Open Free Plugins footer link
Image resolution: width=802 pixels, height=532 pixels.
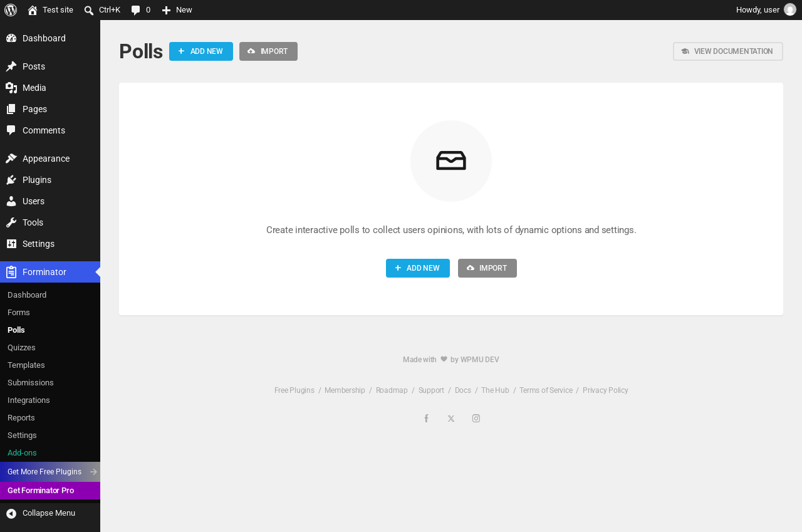pos(294,390)
